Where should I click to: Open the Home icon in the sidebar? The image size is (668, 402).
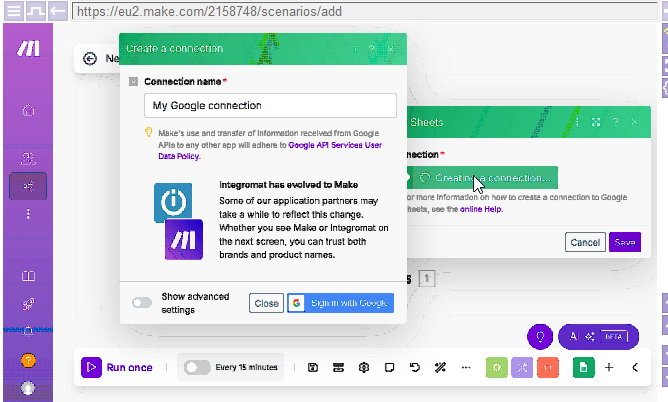click(28, 110)
